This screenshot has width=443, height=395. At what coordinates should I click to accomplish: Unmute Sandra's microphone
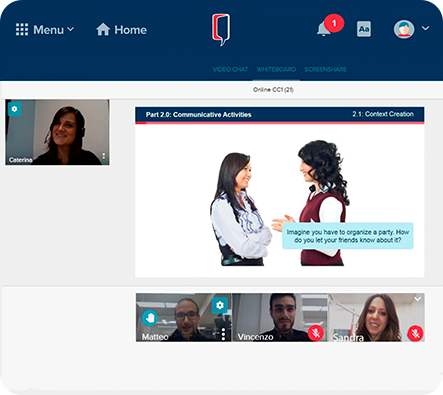415,333
